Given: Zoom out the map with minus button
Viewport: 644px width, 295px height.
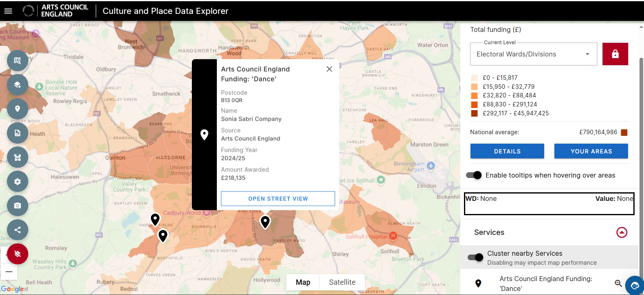Looking at the screenshot, I should [x=9, y=272].
